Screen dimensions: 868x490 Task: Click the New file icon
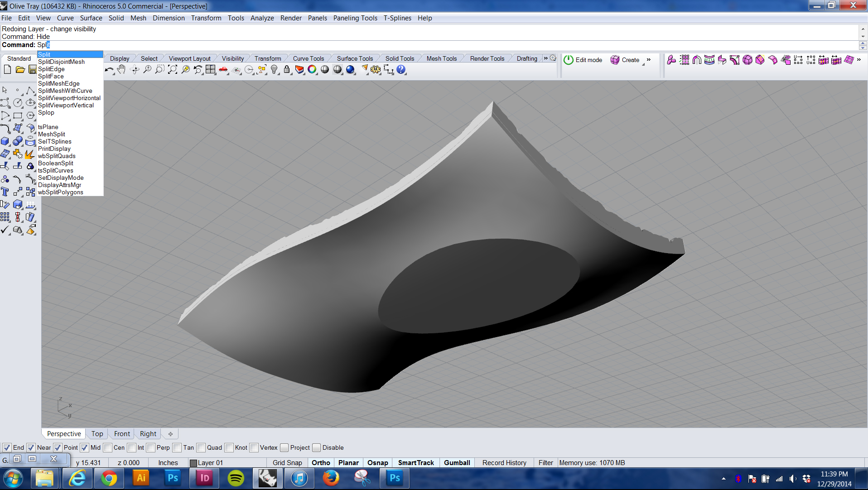pyautogui.click(x=7, y=69)
